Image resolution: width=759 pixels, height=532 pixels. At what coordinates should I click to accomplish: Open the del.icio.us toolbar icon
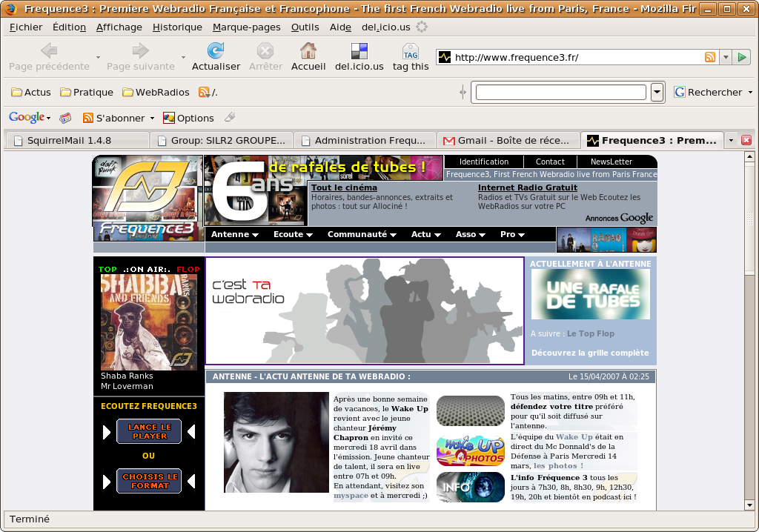point(359,51)
